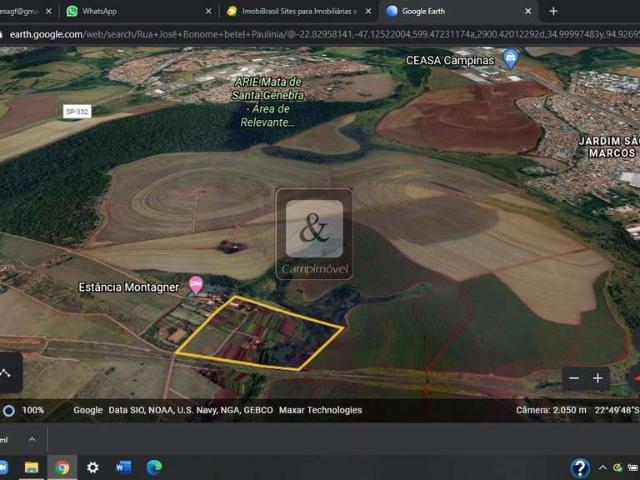The width and height of the screenshot is (640, 480).
Task: Click the ImobiBrasil tab favicon
Action: point(232,11)
